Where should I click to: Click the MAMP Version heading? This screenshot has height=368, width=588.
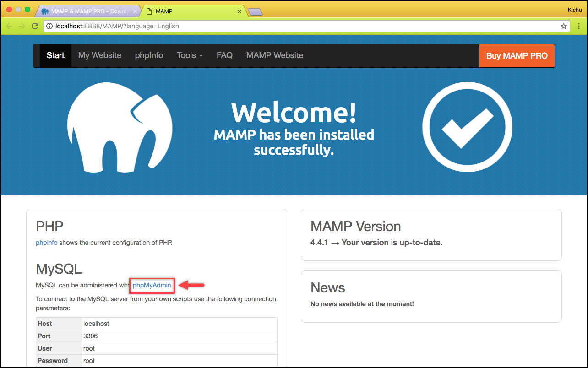click(356, 226)
